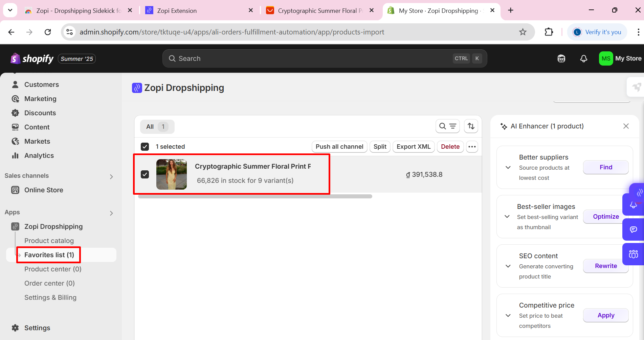
Task: Click the sort arrows icon
Action: pyautogui.click(x=471, y=126)
